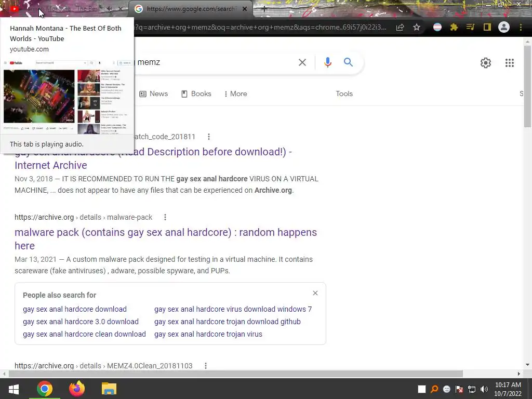Open the search Tools options

(x=344, y=94)
